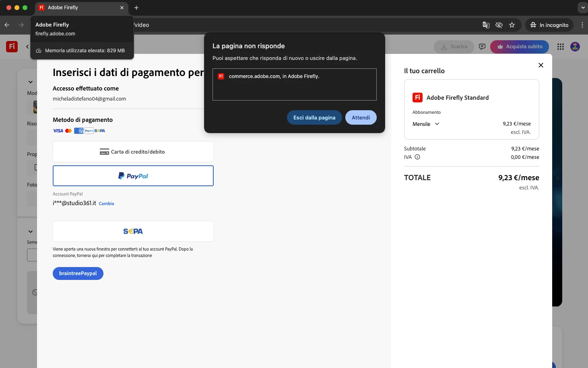Open the feedback chat icon

[x=482, y=47]
